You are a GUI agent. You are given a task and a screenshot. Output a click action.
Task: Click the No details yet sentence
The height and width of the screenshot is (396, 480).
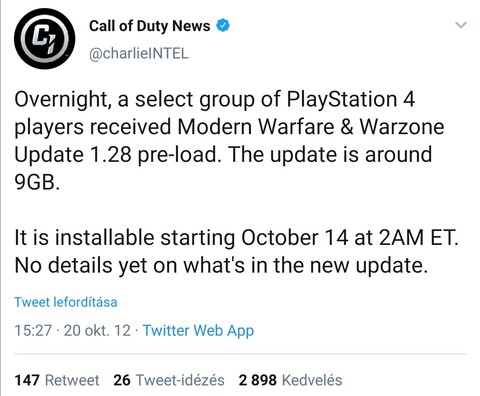click(x=221, y=265)
